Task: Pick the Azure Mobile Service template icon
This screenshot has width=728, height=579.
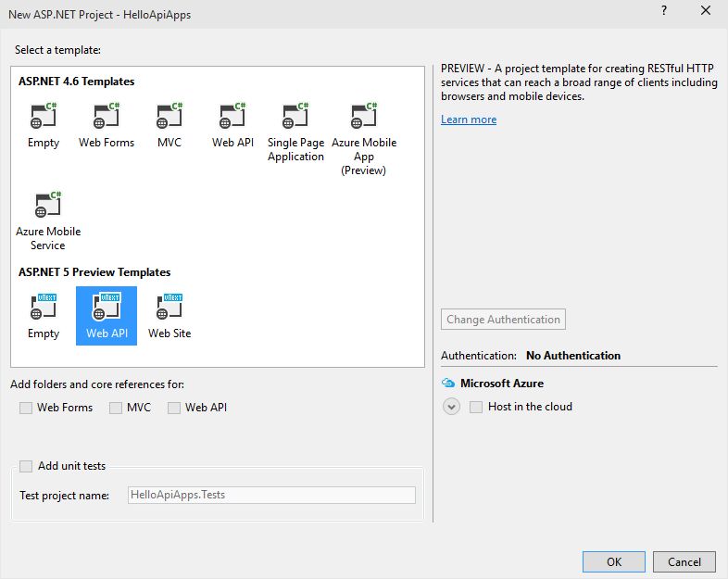Action: tap(48, 205)
